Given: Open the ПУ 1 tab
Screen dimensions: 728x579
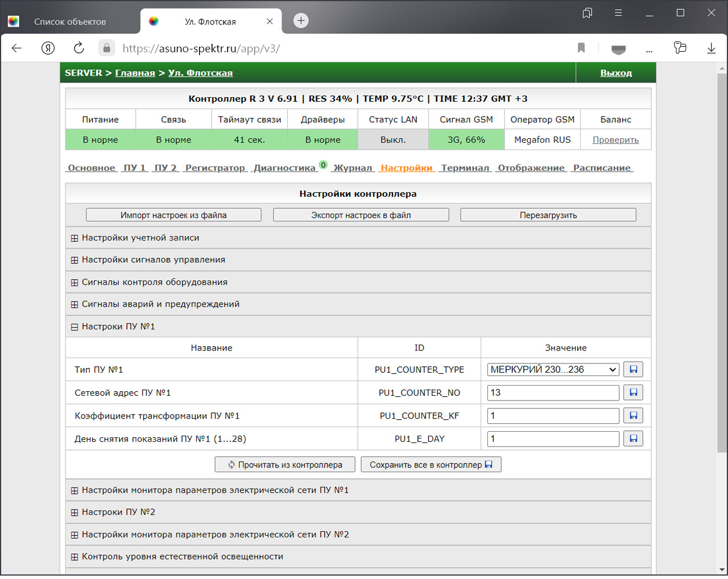Looking at the screenshot, I should 135,168.
